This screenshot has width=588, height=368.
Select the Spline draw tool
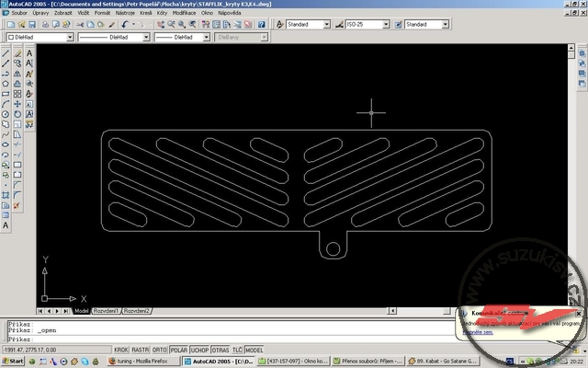pos(6,134)
